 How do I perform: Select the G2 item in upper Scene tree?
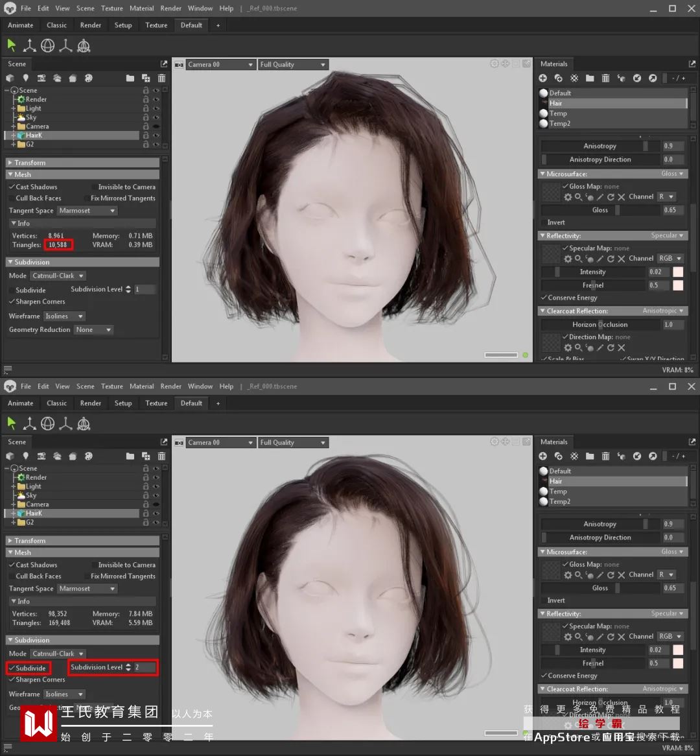pos(30,144)
